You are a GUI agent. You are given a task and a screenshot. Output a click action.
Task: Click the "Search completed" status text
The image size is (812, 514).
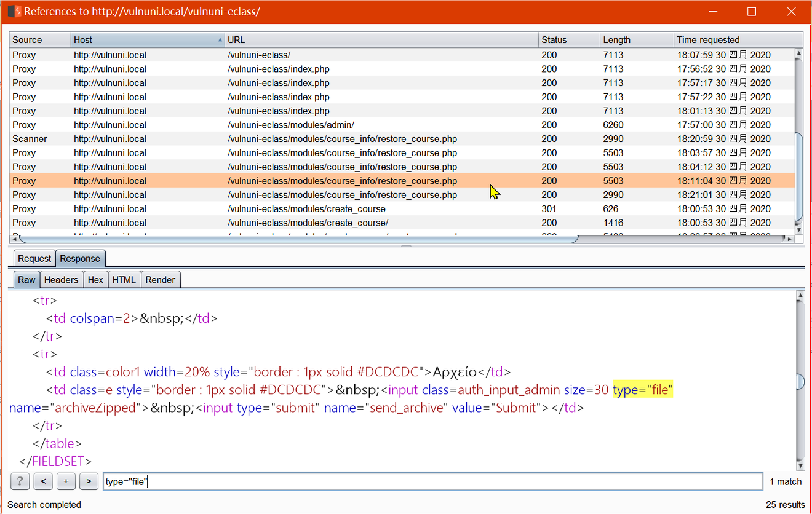click(x=44, y=505)
